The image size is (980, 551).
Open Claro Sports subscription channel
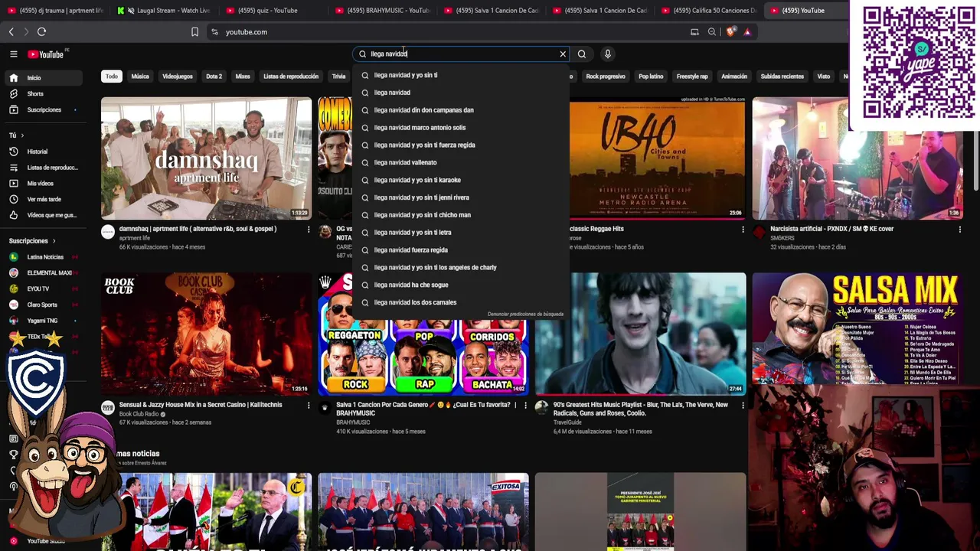[x=43, y=305]
